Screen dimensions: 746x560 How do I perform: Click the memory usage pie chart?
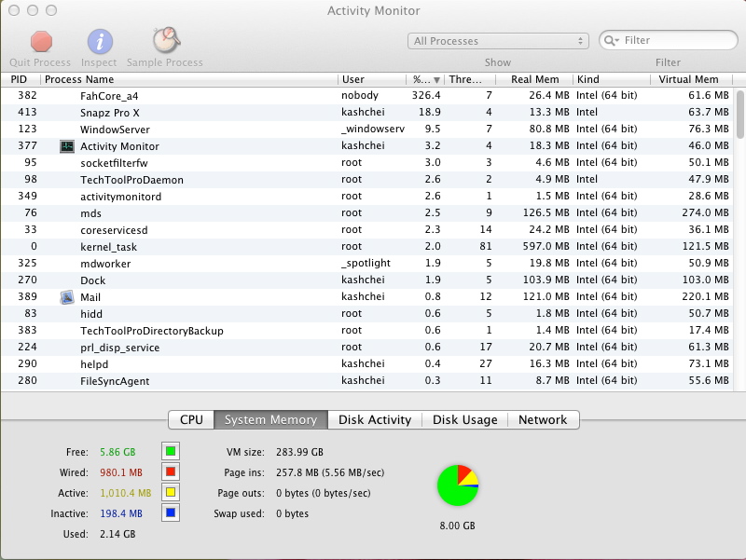458,485
